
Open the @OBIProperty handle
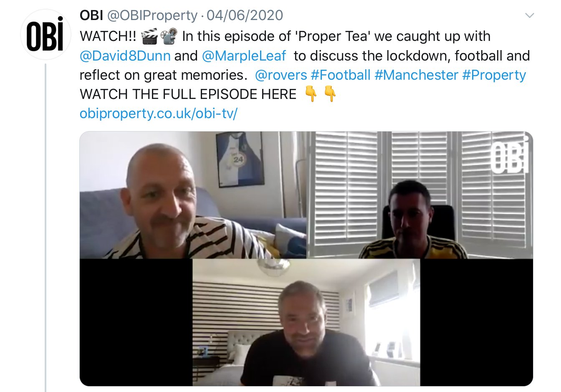(152, 15)
